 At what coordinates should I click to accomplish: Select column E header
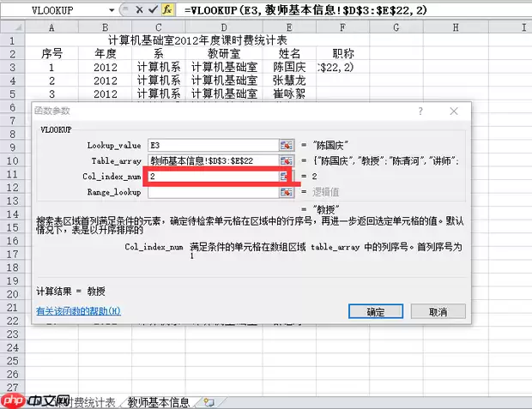(x=289, y=27)
